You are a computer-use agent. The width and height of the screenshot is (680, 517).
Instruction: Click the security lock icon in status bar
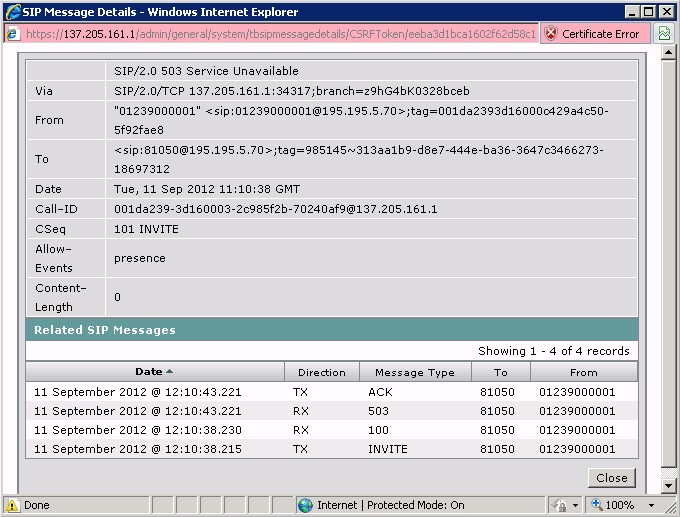click(x=560, y=505)
